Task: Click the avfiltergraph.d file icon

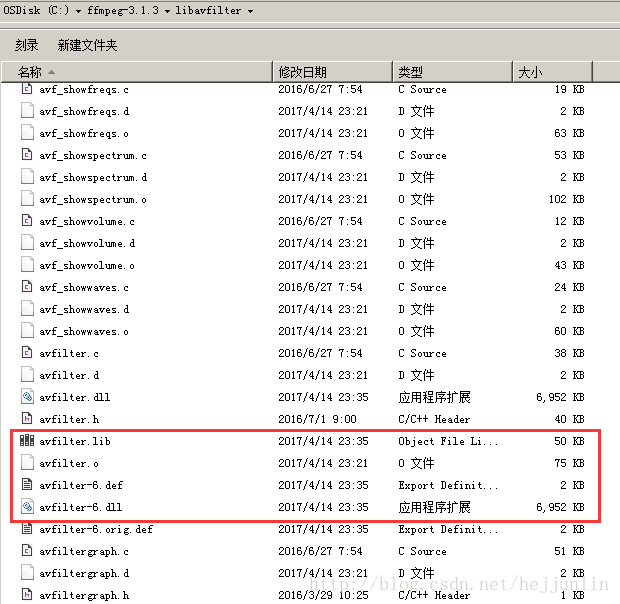Action: pyautogui.click(x=27, y=573)
